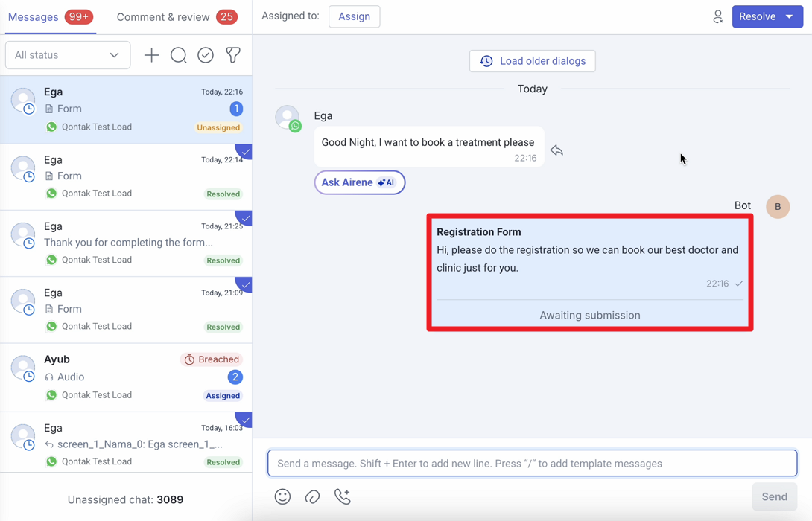The width and height of the screenshot is (812, 521).
Task: Open the contact profile icon near Resolve
Action: click(717, 16)
